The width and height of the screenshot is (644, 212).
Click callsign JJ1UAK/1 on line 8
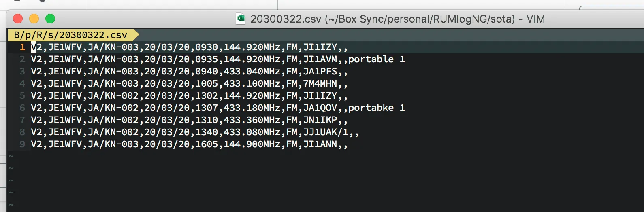coord(326,132)
